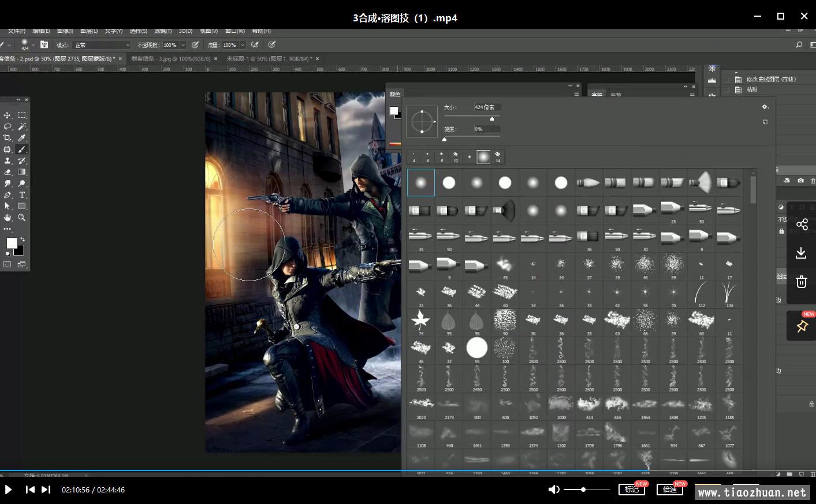The width and height of the screenshot is (816, 504).
Task: Enable airbrush build-up mode
Action: click(x=255, y=44)
